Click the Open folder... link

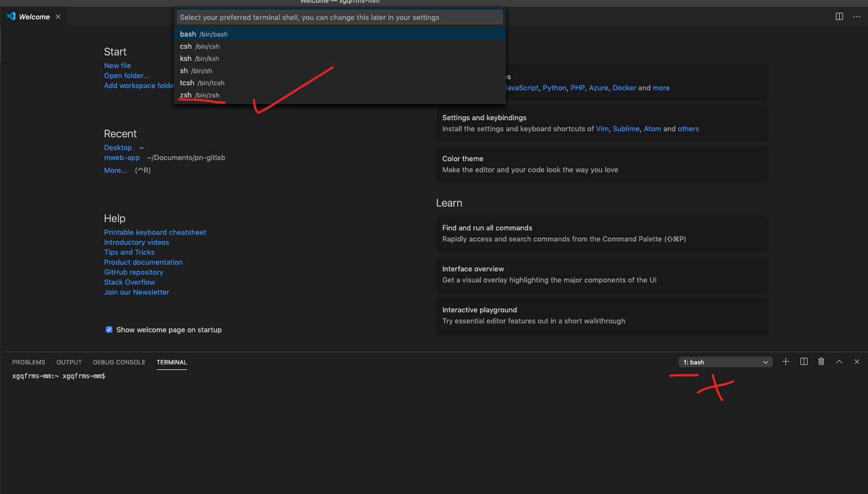click(x=127, y=75)
